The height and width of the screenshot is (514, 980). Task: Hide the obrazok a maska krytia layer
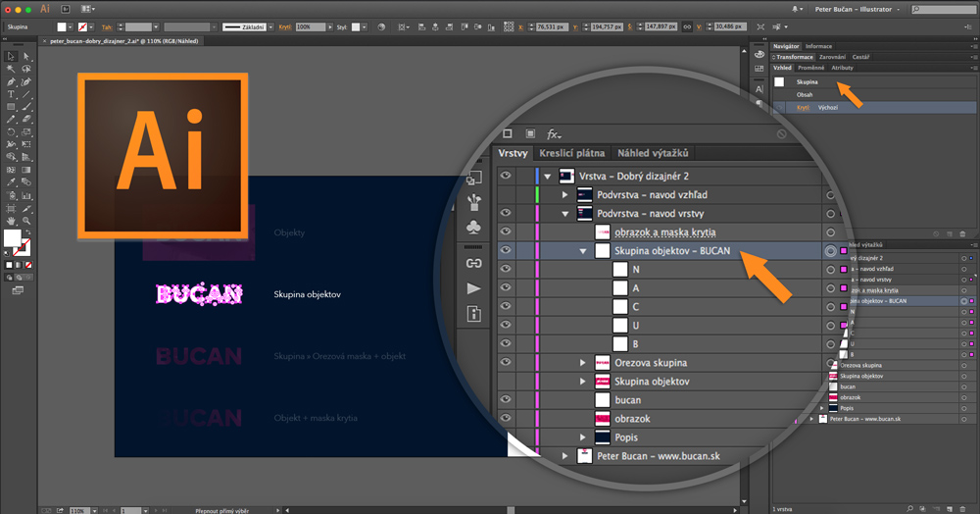(505, 231)
